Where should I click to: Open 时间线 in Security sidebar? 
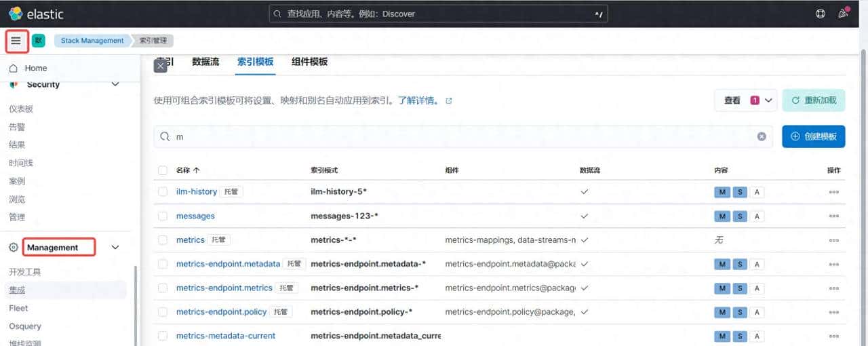pyautogui.click(x=21, y=163)
